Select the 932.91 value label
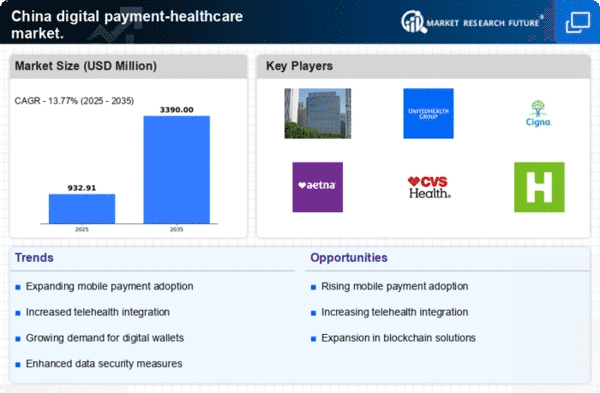 (82, 188)
